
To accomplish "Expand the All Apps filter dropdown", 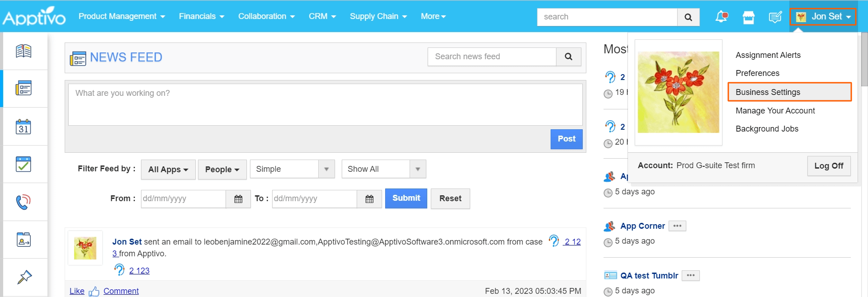I will click(168, 170).
